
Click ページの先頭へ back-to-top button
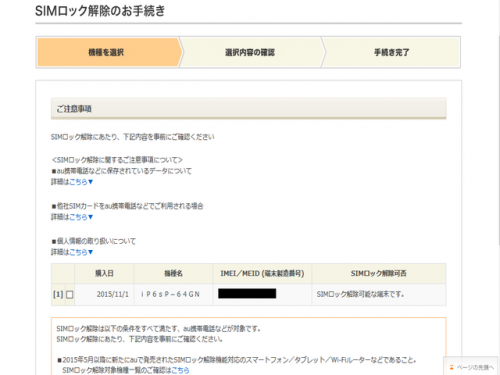point(470,367)
